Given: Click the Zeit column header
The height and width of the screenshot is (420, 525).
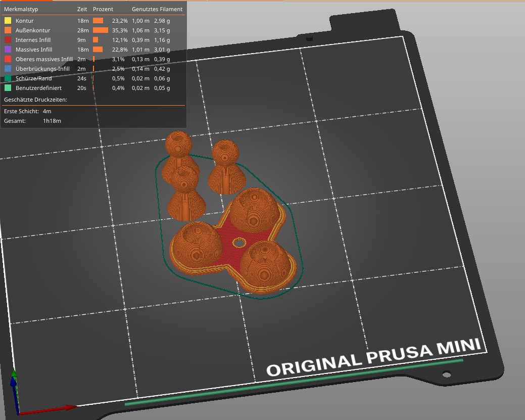Looking at the screenshot, I should point(82,9).
